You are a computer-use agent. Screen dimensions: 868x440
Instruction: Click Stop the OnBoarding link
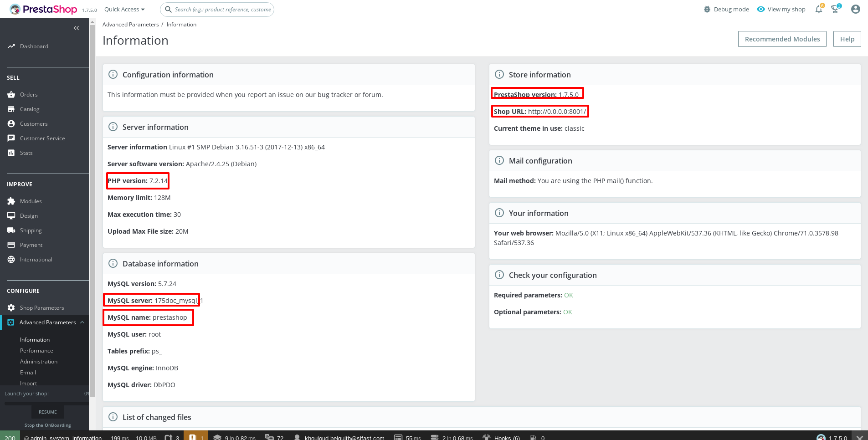[x=48, y=425]
